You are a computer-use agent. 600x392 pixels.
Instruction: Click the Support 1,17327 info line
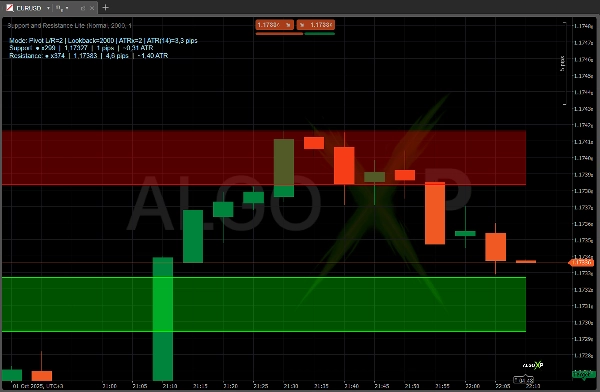coord(81,48)
